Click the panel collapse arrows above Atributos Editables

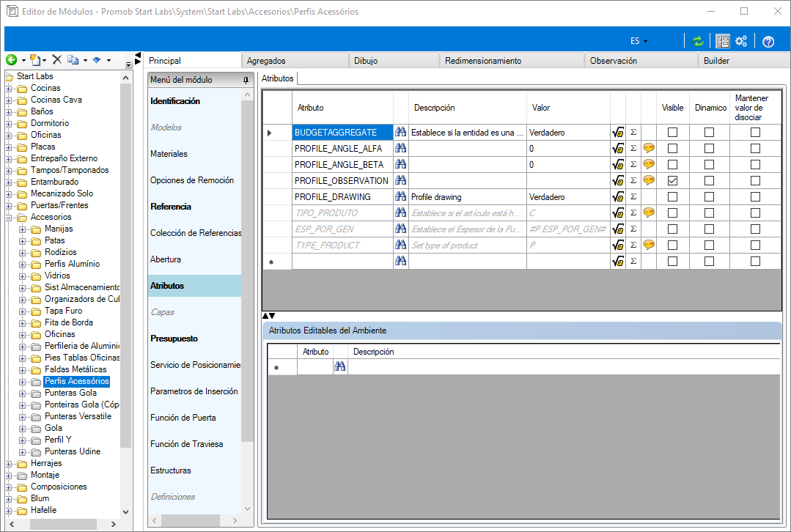pyautogui.click(x=268, y=316)
